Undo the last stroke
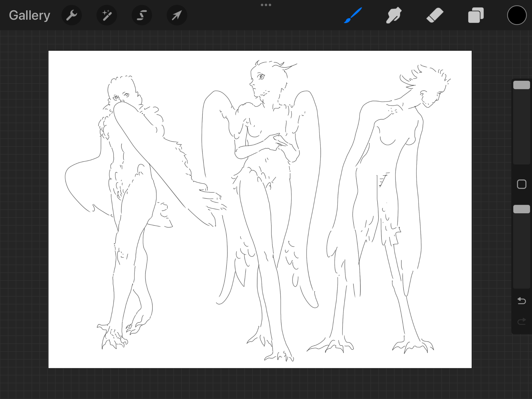Image resolution: width=532 pixels, height=399 pixels. tap(521, 301)
